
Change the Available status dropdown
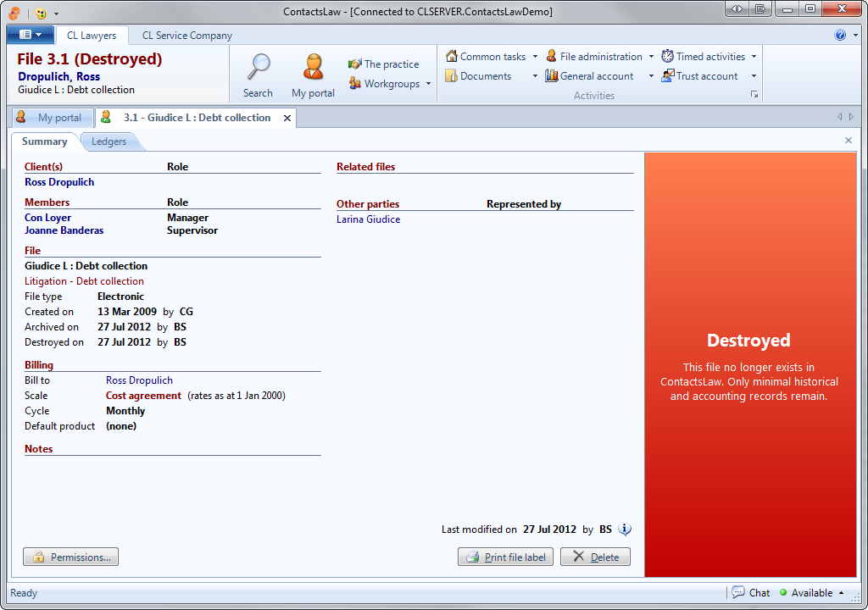pyautogui.click(x=811, y=592)
